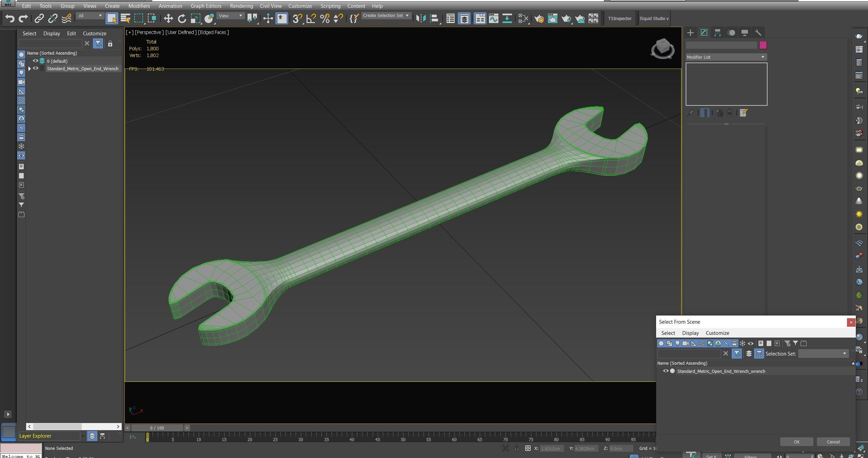Viewport: 868px width, 458px height.
Task: Click Cancel in Select From Scene dialog
Action: click(x=833, y=442)
